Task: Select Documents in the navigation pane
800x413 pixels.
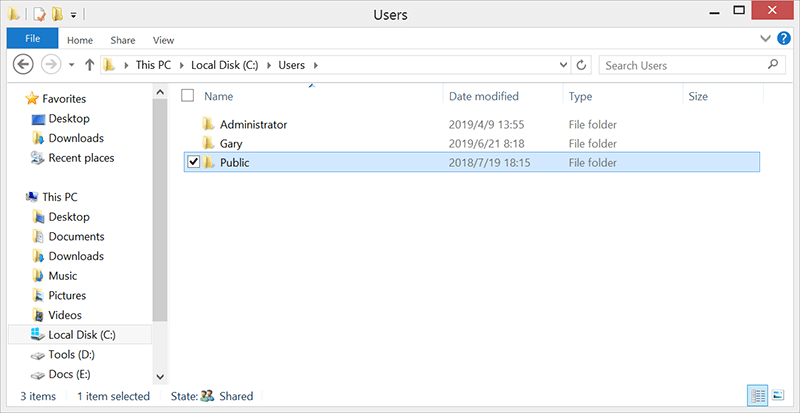Action: click(x=76, y=236)
